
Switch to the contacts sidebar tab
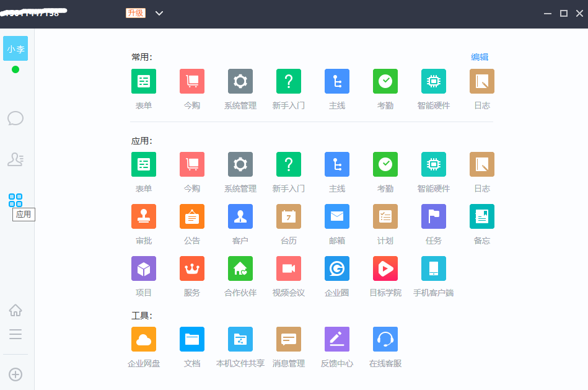click(x=15, y=159)
